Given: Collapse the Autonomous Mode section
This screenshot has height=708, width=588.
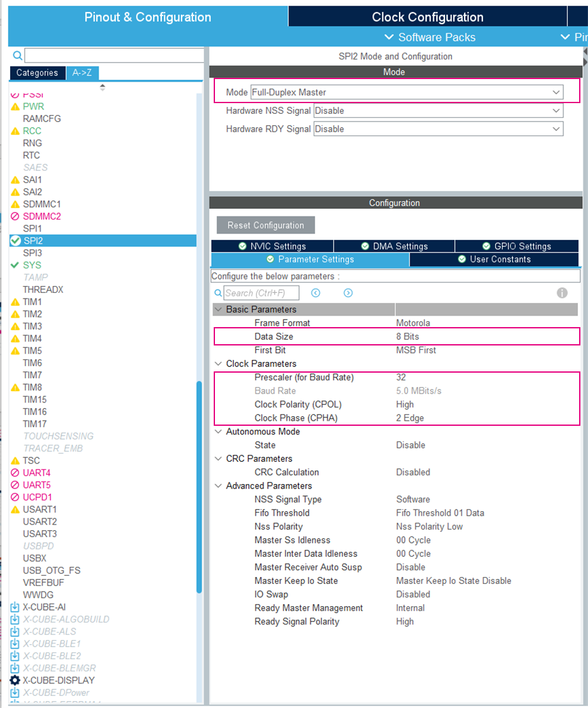Looking at the screenshot, I should click(x=218, y=432).
